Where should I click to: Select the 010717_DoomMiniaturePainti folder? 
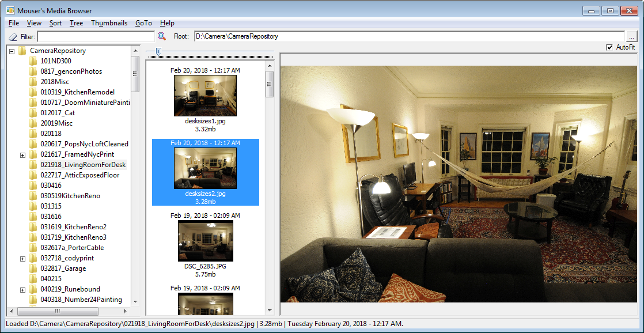[x=85, y=102]
